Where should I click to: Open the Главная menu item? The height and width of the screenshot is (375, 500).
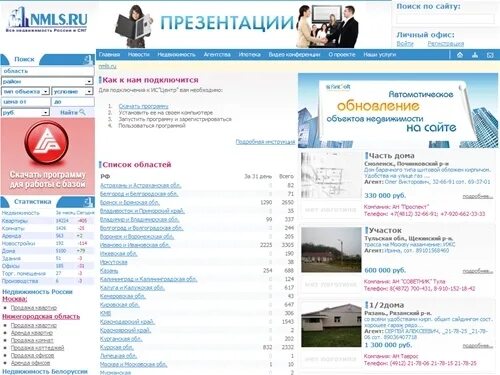109,54
